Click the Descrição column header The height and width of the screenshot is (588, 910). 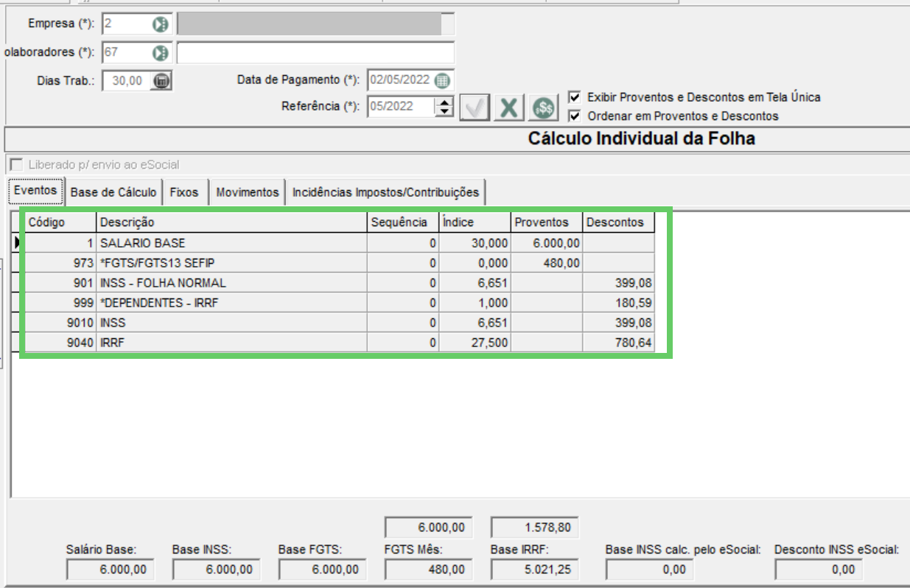[232, 222]
